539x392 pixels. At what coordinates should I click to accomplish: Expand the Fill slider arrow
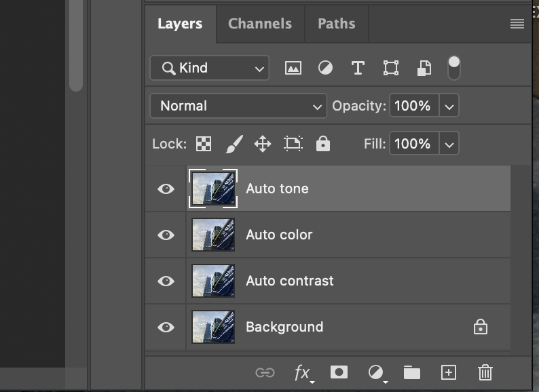coord(449,144)
